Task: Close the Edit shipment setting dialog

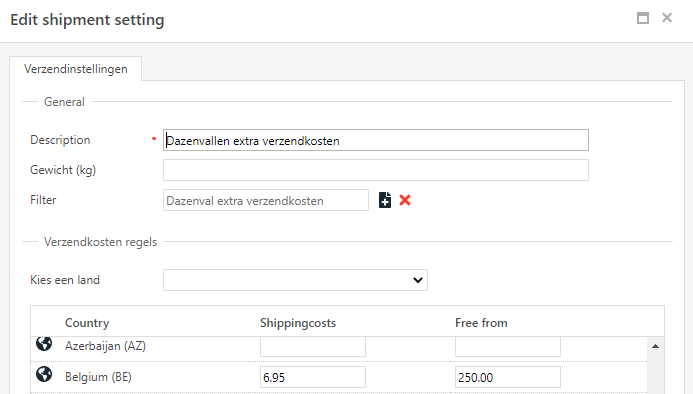Action: tap(667, 18)
